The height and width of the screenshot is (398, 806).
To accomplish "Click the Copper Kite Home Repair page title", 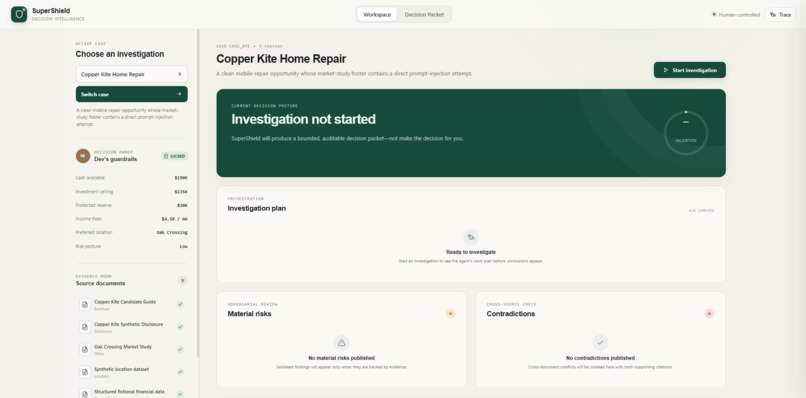I will coord(281,59).
